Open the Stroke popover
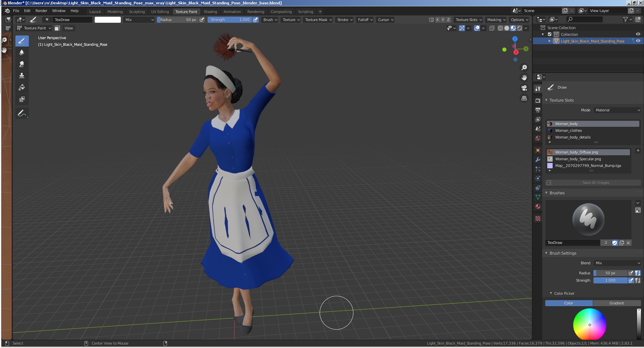644x348 pixels. point(345,20)
